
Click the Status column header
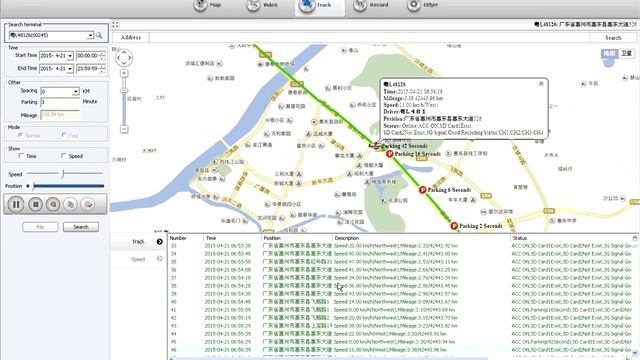pos(571,238)
